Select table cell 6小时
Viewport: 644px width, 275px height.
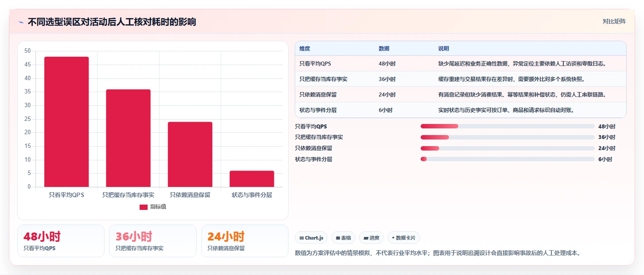coord(386,110)
